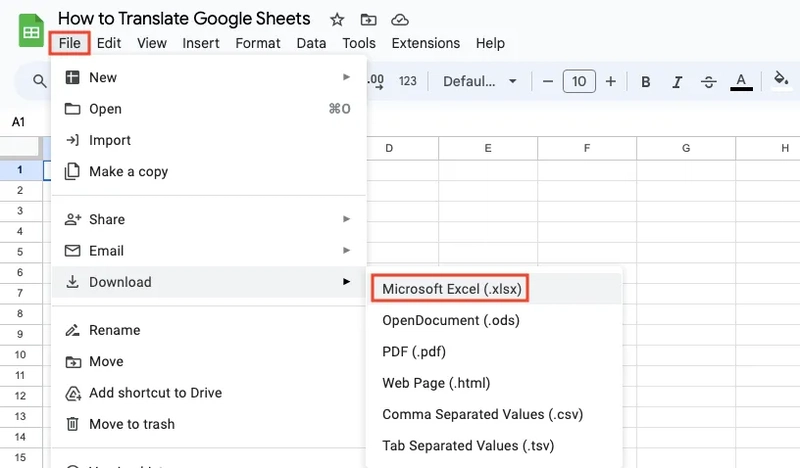This screenshot has height=468, width=800.
Task: Open the Help menu
Action: [x=490, y=43]
